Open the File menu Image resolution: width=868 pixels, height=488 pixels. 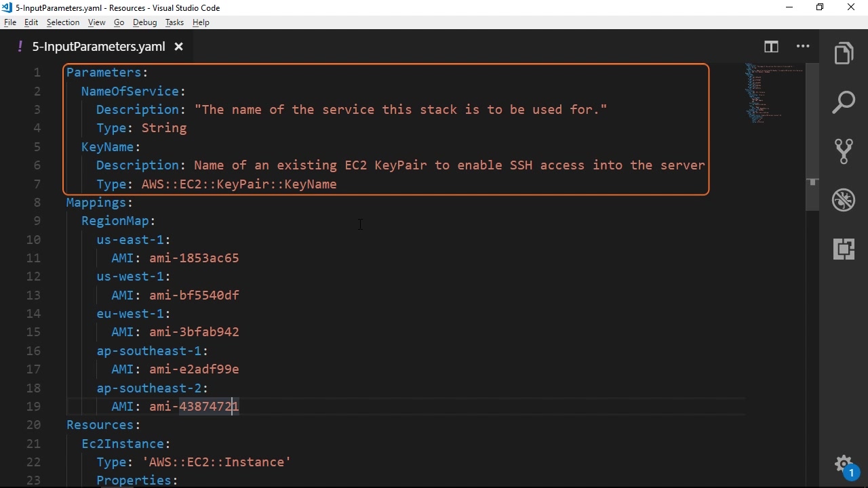tap(10, 22)
